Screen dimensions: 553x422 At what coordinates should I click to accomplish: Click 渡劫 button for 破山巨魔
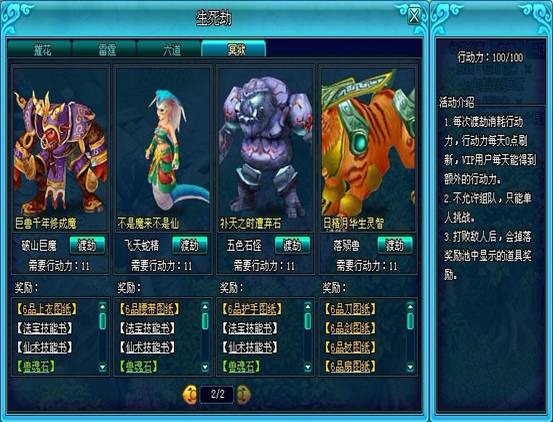(x=87, y=245)
